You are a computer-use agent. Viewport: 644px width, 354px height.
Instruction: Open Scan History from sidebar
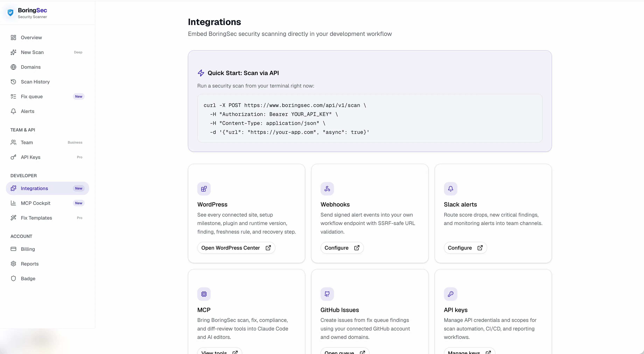pos(47,82)
